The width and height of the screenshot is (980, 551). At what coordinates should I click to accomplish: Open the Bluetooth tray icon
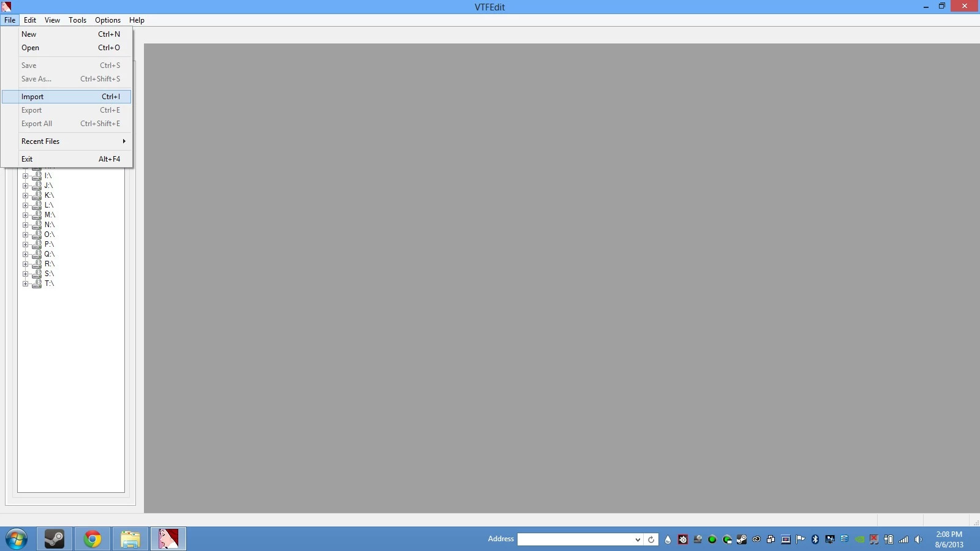815,539
